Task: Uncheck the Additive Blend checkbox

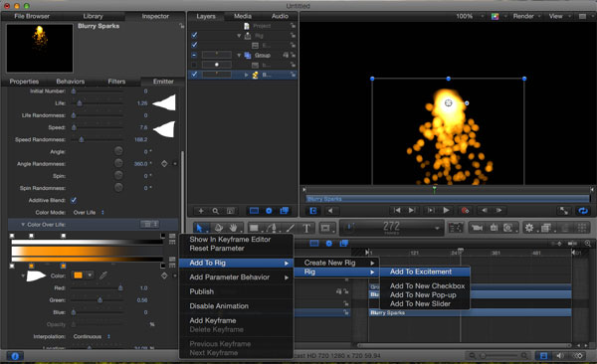Action: click(74, 200)
